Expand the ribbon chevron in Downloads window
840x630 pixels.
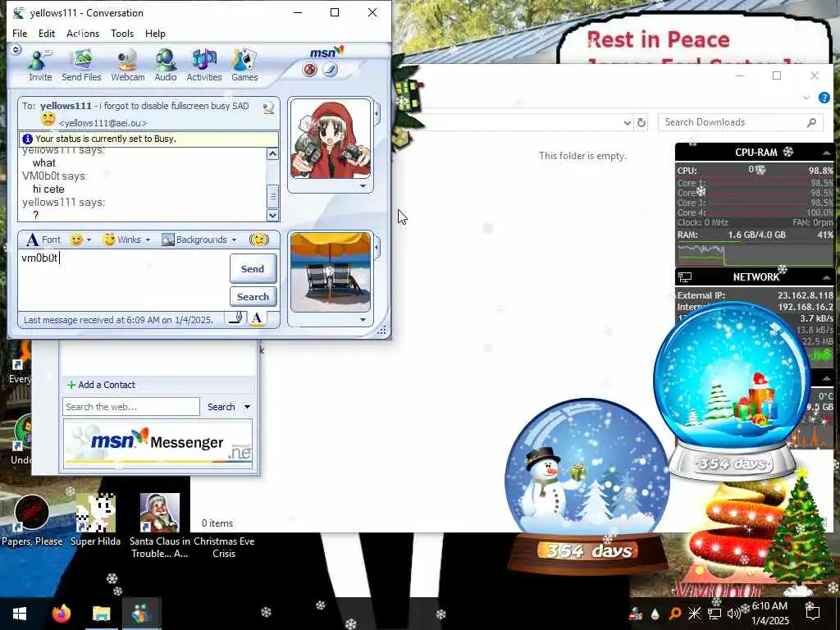(x=806, y=98)
